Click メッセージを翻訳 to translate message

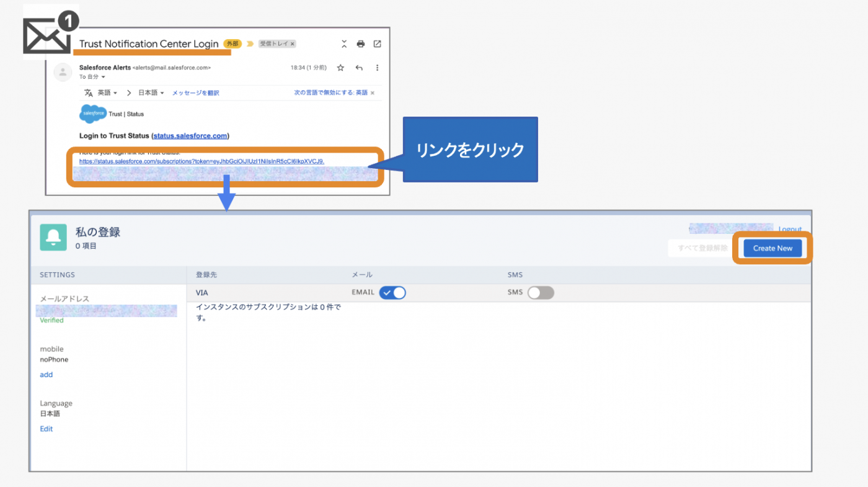click(195, 93)
